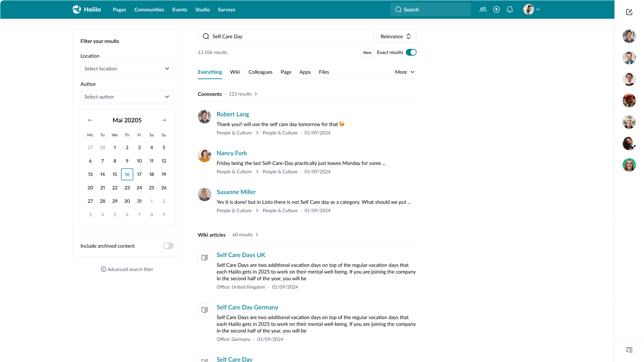The width and height of the screenshot is (644, 362).
Task: Go to previous month in calendar
Action: pyautogui.click(x=90, y=120)
